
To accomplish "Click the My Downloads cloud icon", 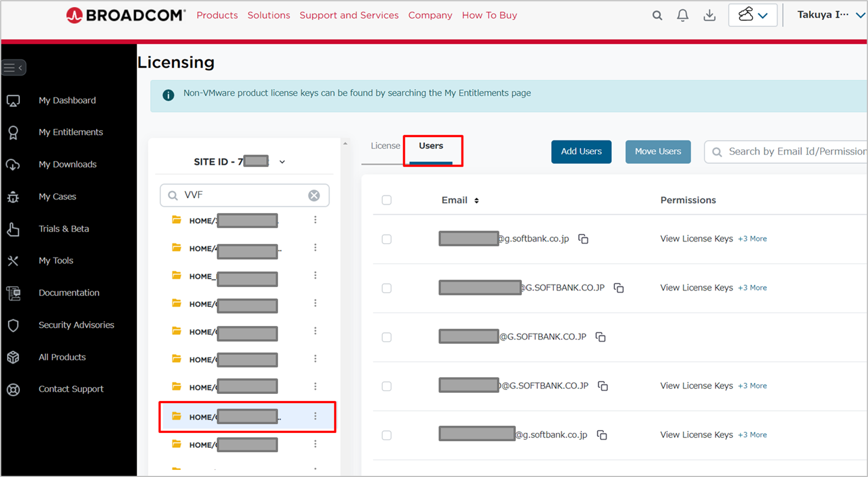I will pos(13,165).
